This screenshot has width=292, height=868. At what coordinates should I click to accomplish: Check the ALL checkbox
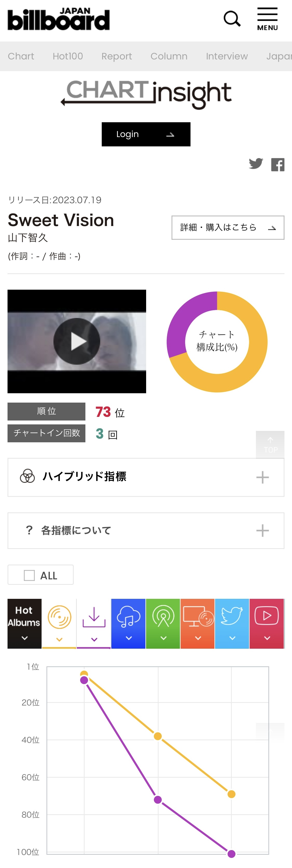29,575
